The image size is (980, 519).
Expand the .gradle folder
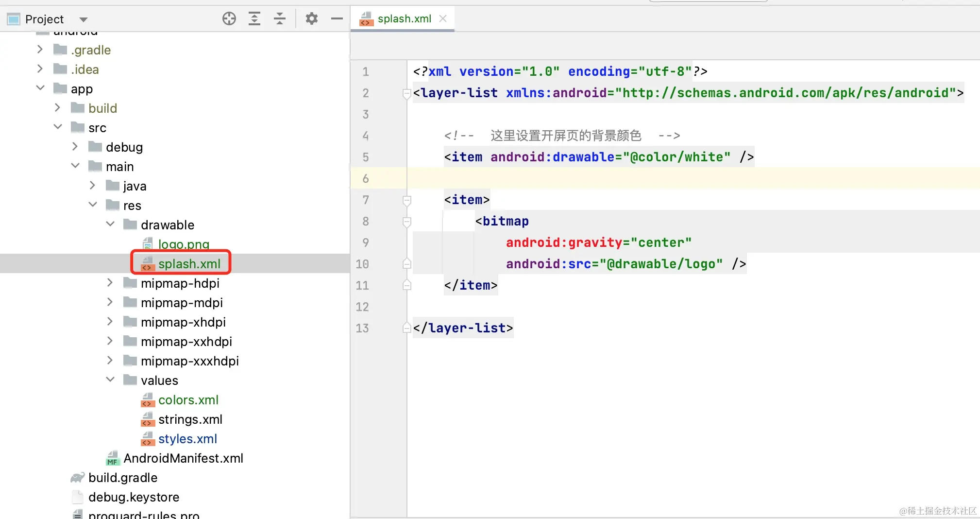[40, 50]
